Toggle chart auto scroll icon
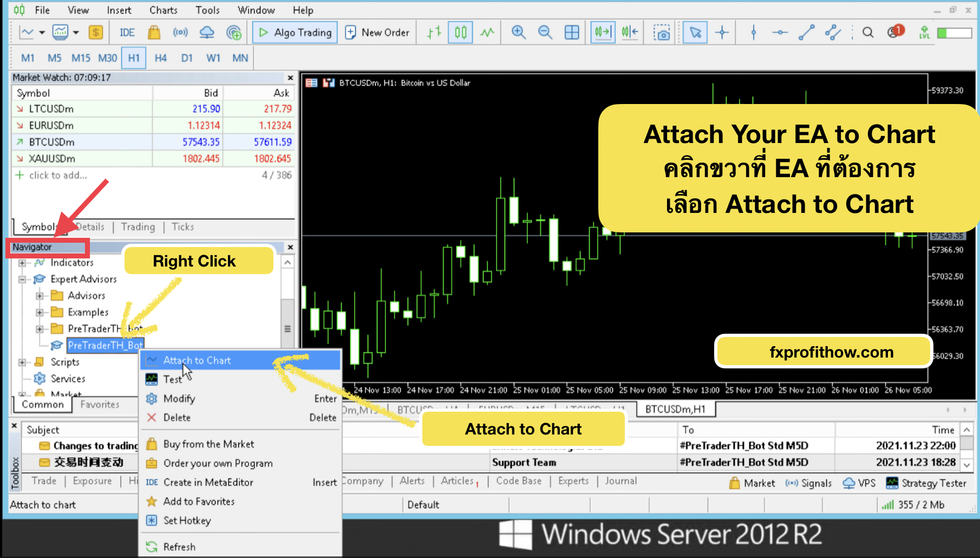 tap(603, 33)
